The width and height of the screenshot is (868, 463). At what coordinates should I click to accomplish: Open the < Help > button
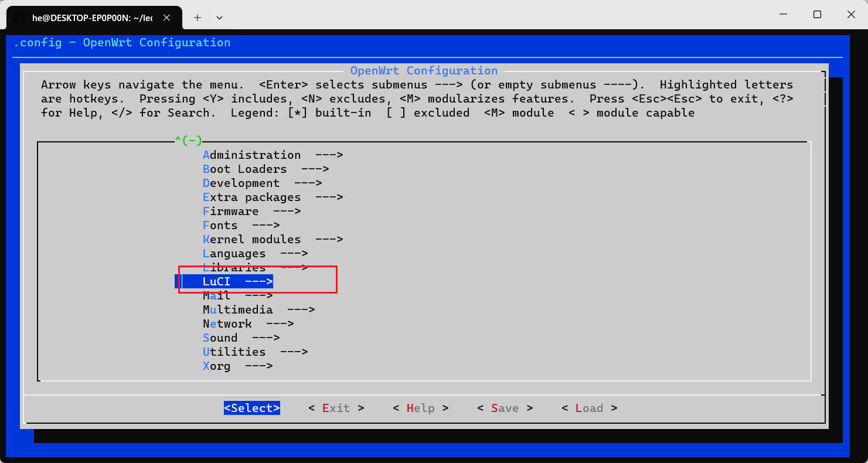click(x=421, y=408)
